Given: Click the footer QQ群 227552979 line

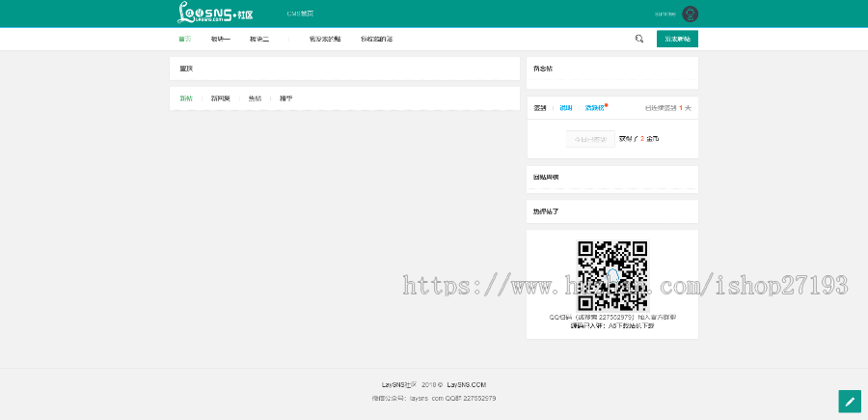Looking at the screenshot, I should click(x=433, y=399).
